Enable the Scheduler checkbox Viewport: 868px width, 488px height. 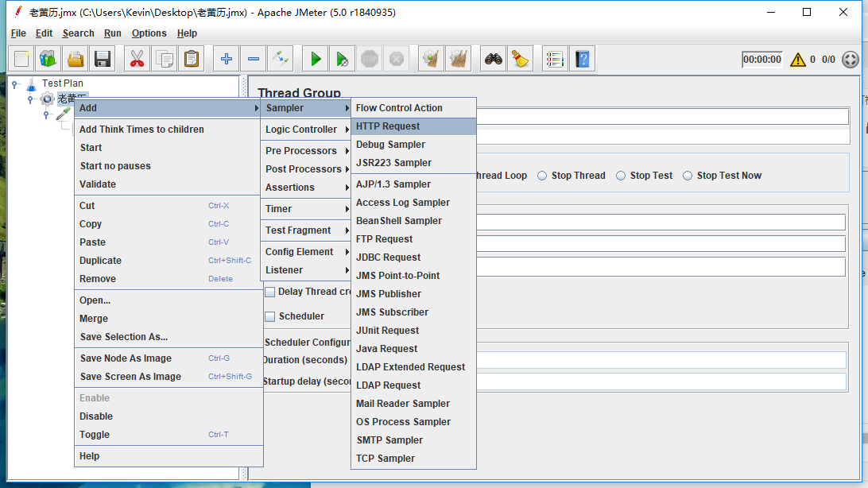click(270, 316)
